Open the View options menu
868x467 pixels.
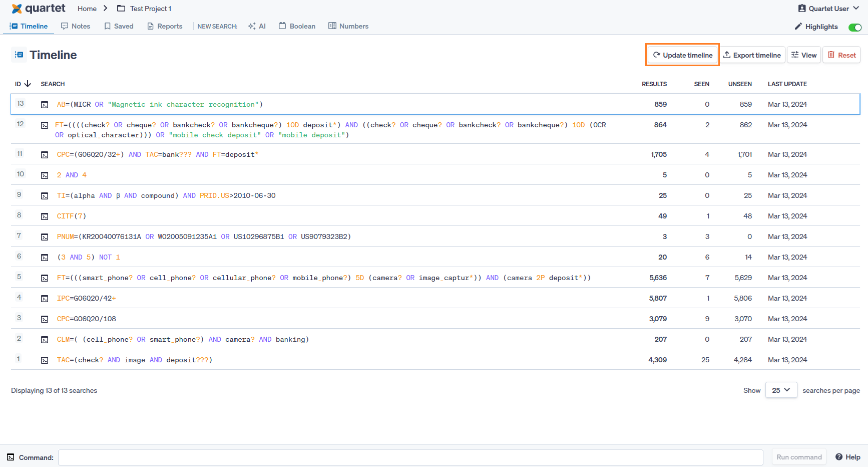(803, 55)
